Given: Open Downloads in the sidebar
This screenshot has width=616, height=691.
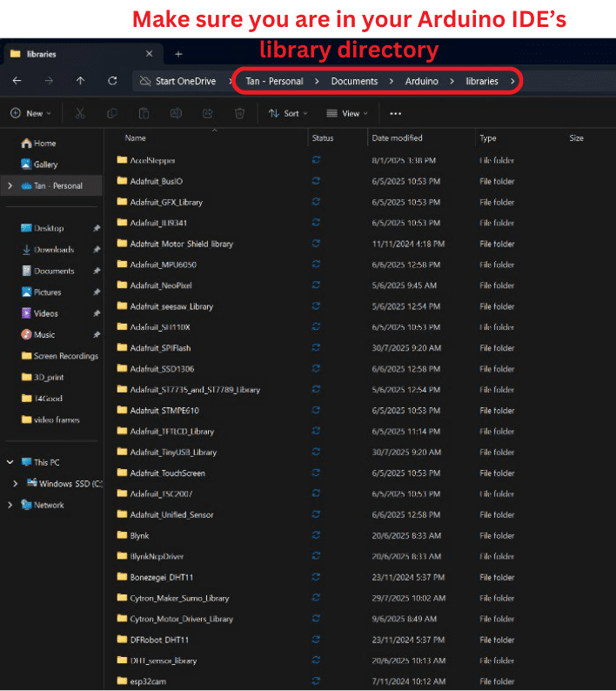Looking at the screenshot, I should click(x=53, y=250).
